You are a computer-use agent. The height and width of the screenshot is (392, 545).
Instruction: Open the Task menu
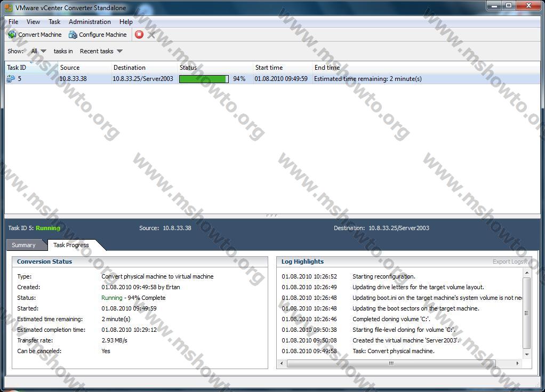pyautogui.click(x=54, y=21)
